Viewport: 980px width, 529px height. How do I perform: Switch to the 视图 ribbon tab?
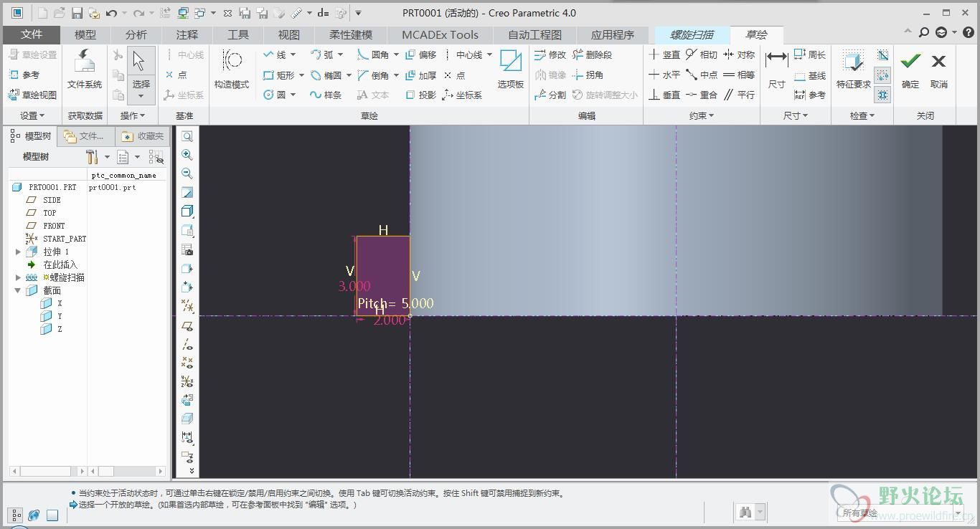click(x=289, y=34)
